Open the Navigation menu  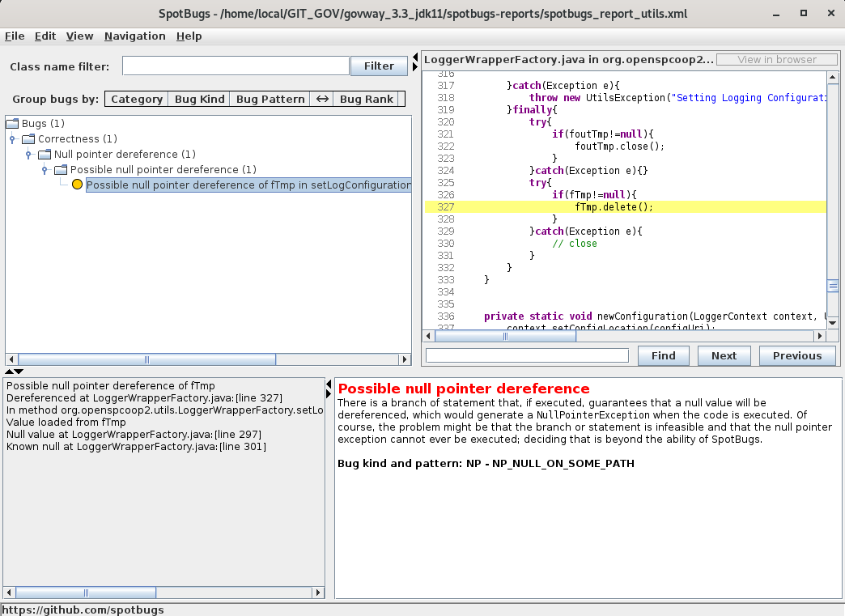coord(134,36)
